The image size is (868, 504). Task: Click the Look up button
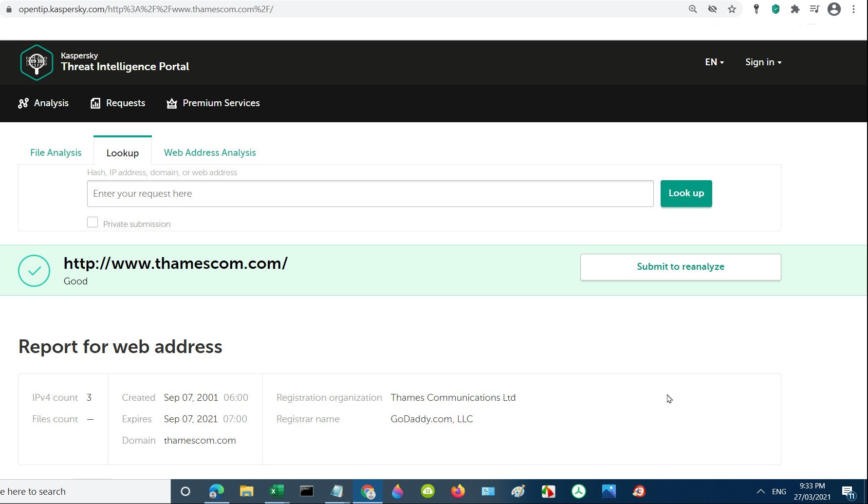pyautogui.click(x=686, y=193)
